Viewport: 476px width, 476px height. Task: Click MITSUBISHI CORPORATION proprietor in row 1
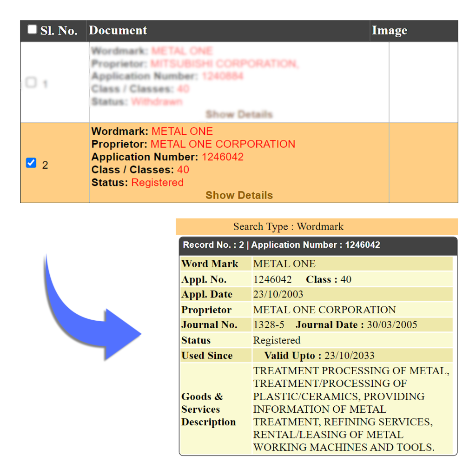point(225,64)
